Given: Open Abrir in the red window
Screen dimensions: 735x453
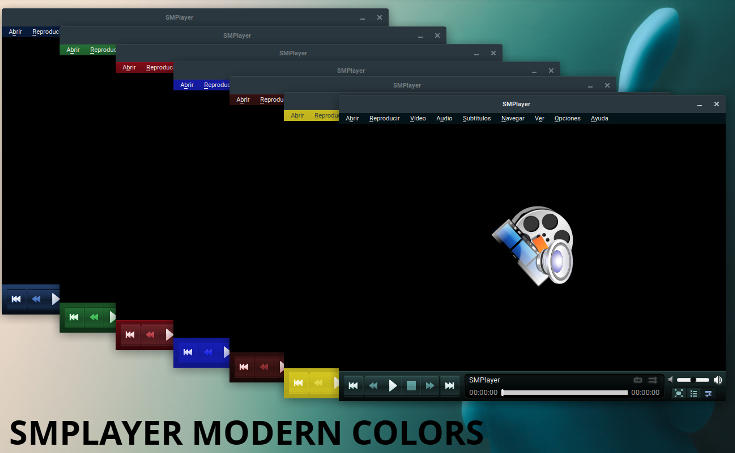Looking at the screenshot, I should [x=129, y=68].
